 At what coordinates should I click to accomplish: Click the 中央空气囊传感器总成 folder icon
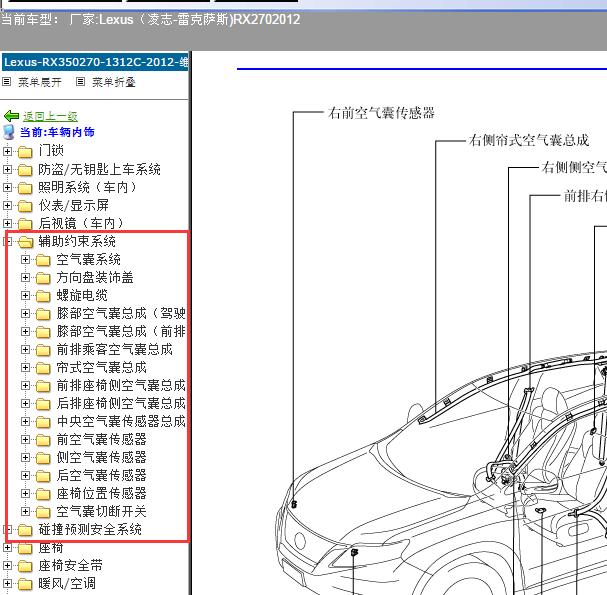click(43, 422)
